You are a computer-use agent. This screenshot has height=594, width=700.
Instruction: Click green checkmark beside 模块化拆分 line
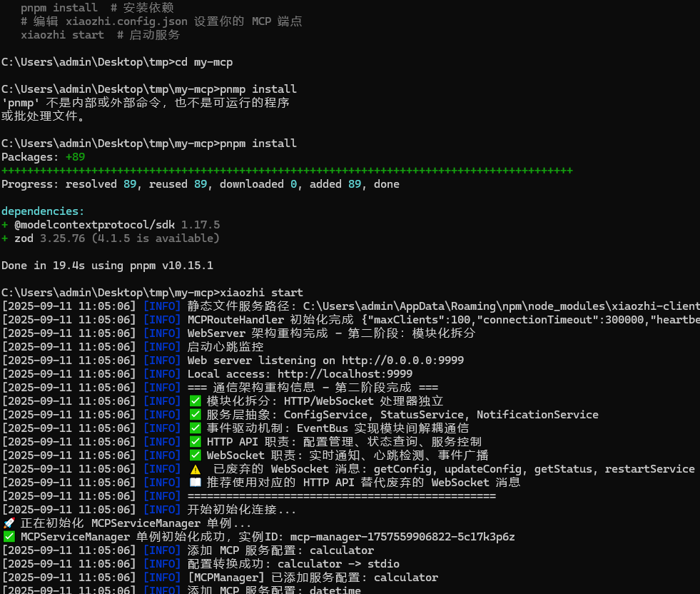tap(195, 401)
